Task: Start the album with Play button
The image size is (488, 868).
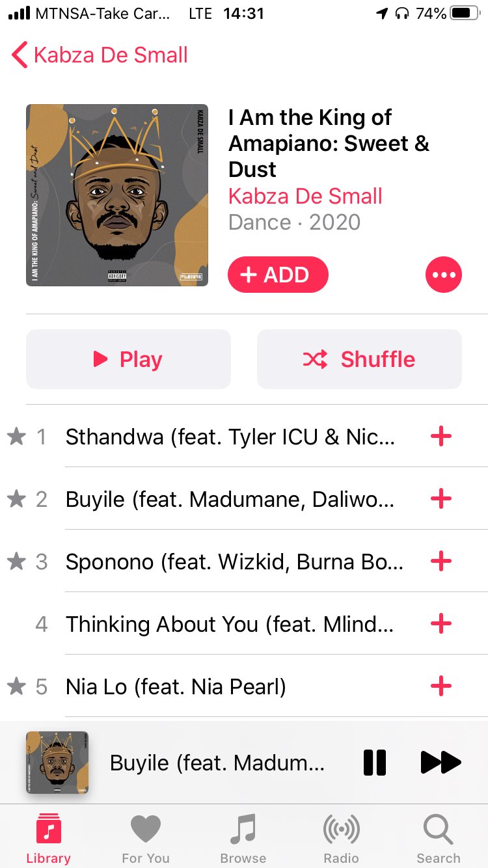Action: (x=128, y=359)
